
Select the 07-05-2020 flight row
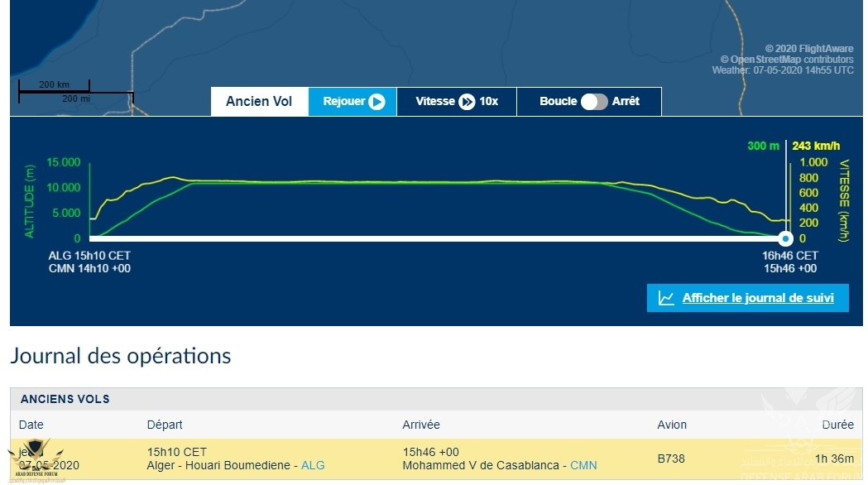coord(436,459)
